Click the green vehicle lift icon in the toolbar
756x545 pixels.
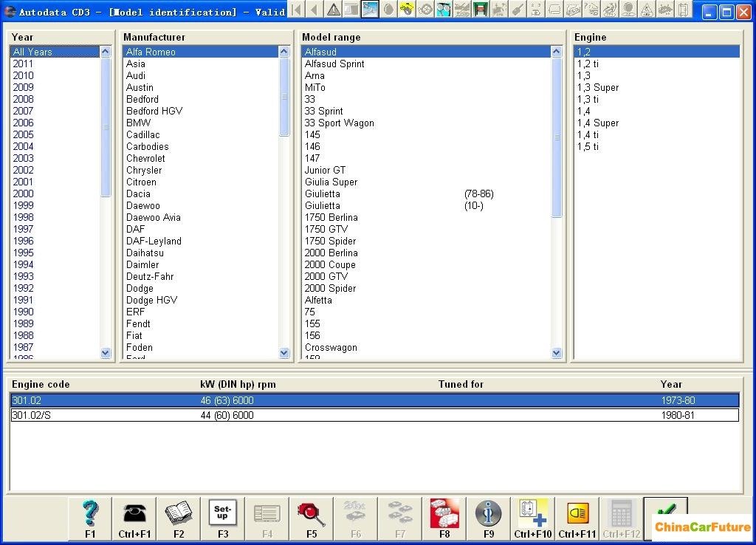[481, 9]
